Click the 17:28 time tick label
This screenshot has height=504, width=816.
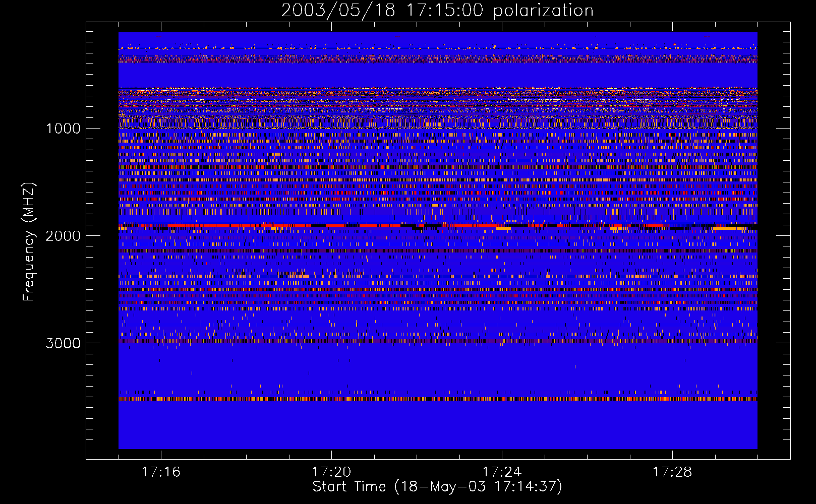[x=672, y=472]
